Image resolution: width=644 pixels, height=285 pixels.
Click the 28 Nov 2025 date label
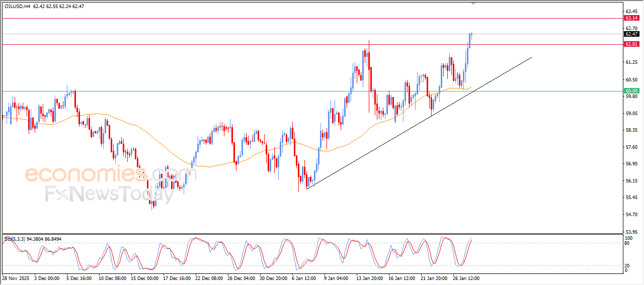(16, 278)
